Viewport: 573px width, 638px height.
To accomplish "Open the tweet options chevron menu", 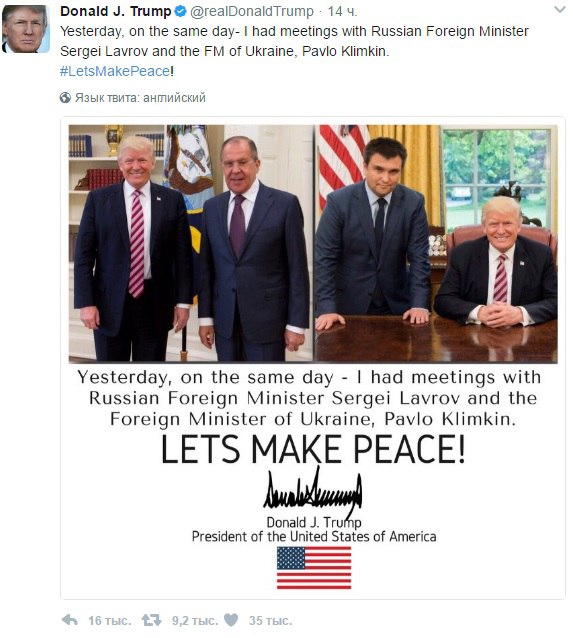I will (x=560, y=9).
